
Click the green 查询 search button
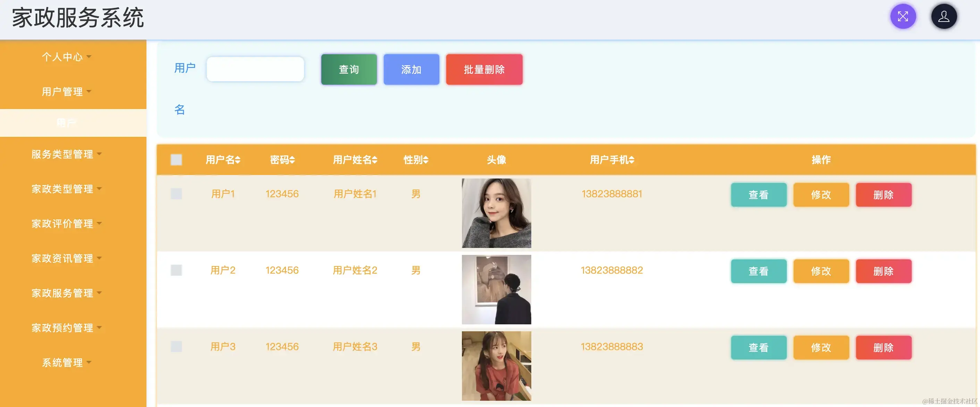(348, 69)
